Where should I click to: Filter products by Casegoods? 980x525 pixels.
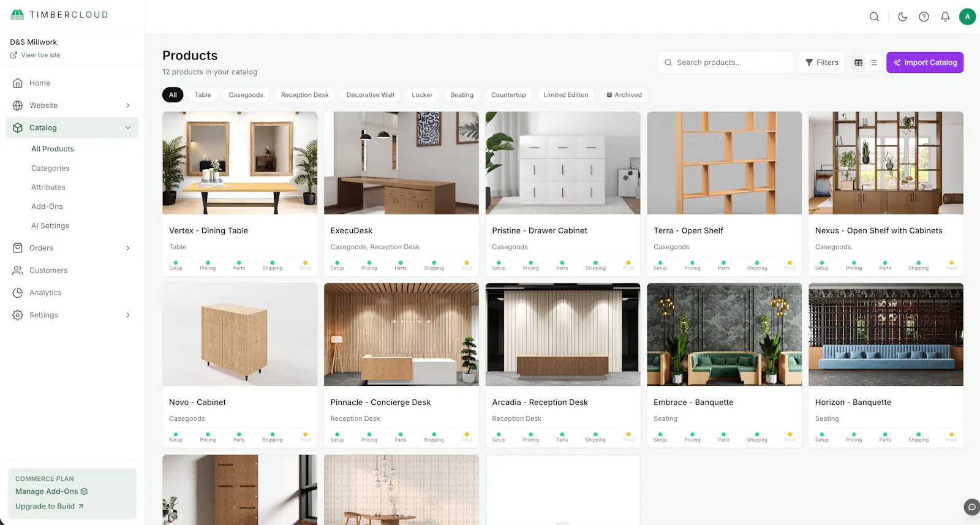click(246, 95)
